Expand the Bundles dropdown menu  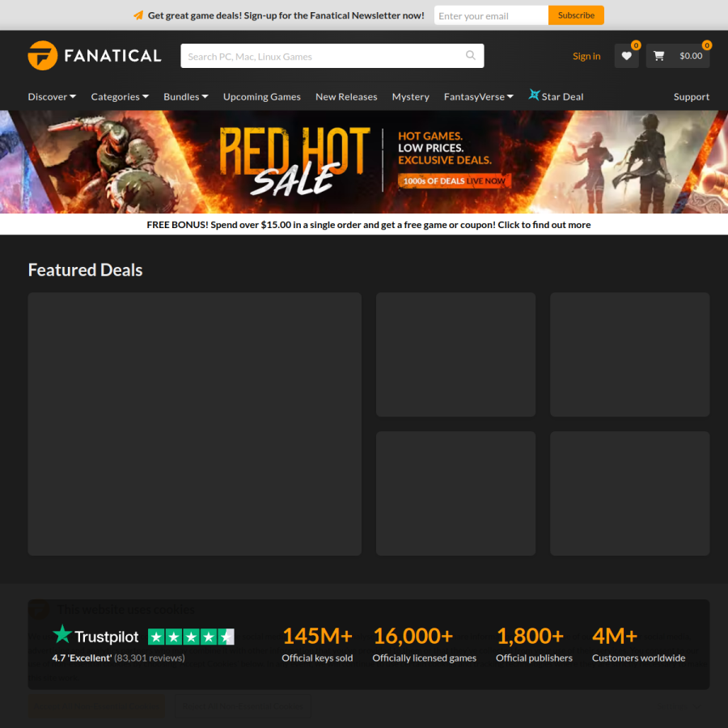pyautogui.click(x=186, y=96)
